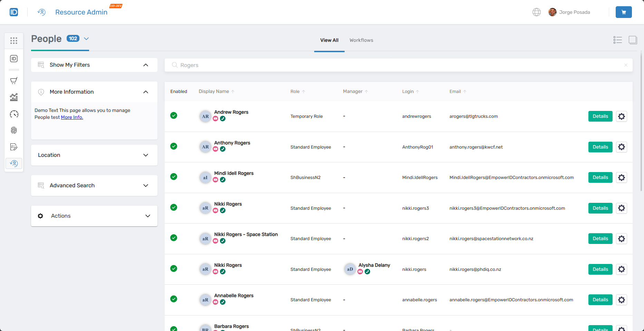The image size is (644, 331).
Task: Select the shopping cart icon in the left sidebar
Action: pyautogui.click(x=14, y=81)
